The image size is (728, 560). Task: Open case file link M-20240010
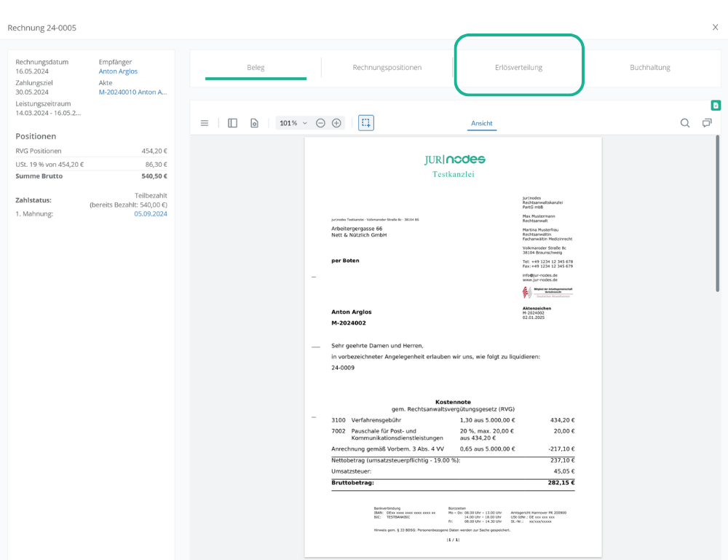[132, 92]
